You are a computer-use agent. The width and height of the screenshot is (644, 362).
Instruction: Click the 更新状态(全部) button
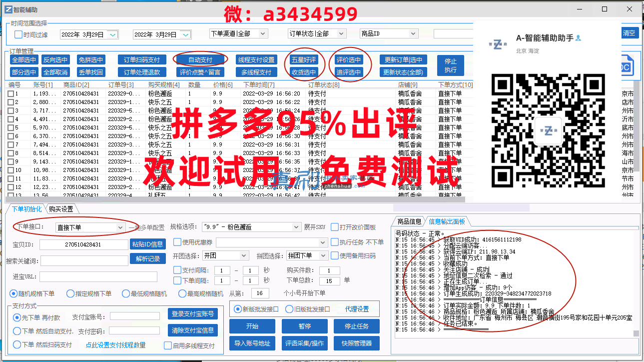(x=403, y=72)
